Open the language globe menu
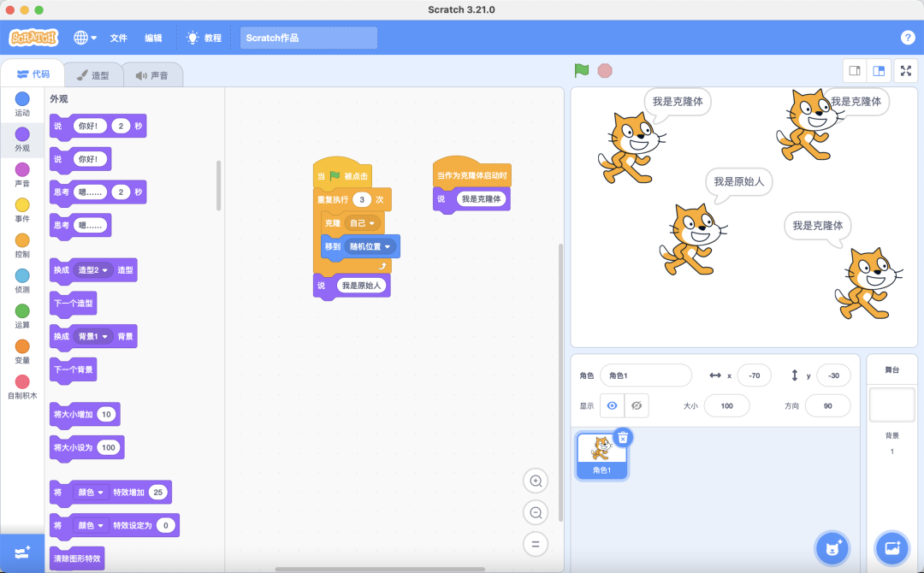Viewport: 924px width, 573px height. click(x=85, y=38)
